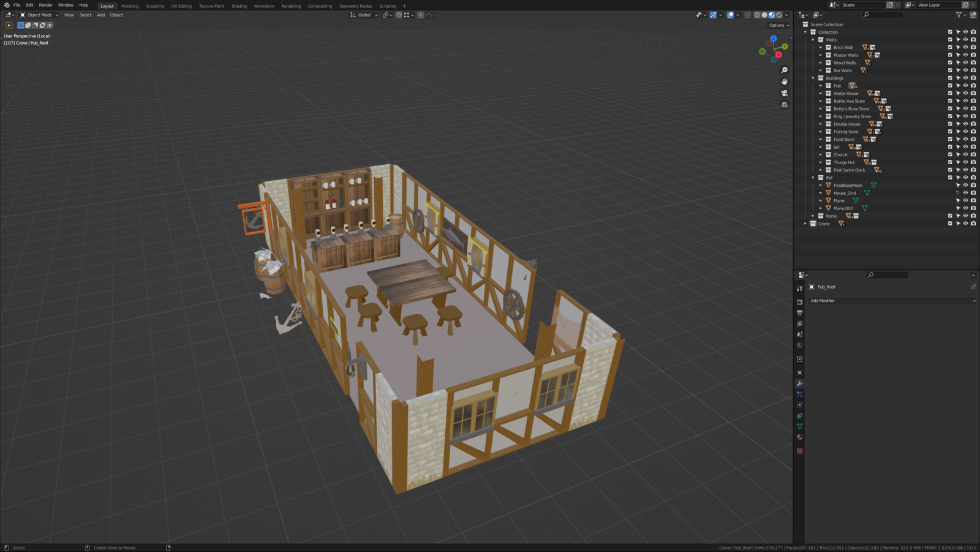This screenshot has width=980, height=552.
Task: Click the outliner search field
Action: (883, 15)
